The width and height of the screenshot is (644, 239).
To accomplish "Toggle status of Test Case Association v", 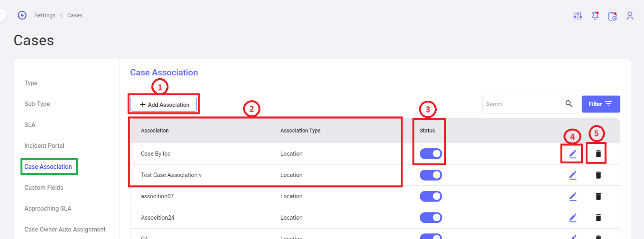I will [431, 175].
